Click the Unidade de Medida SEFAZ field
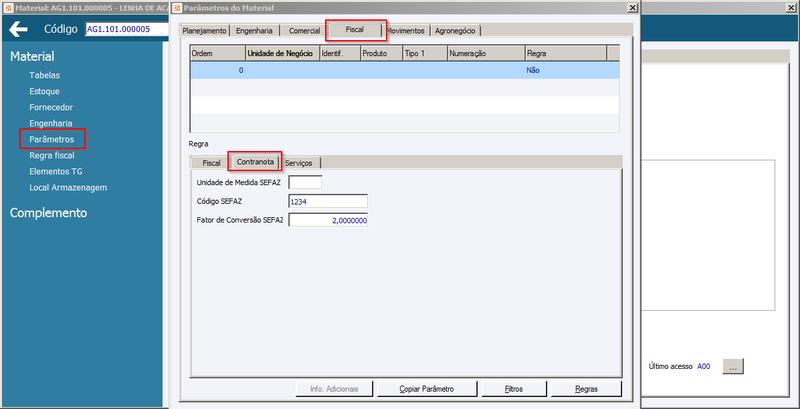This screenshot has width=800, height=409. (305, 182)
